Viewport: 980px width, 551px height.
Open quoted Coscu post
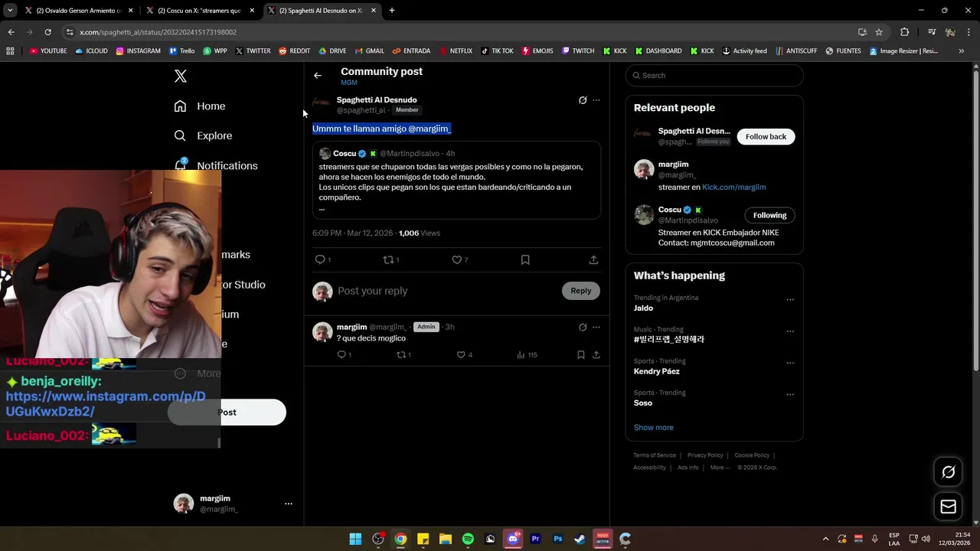pos(456,181)
